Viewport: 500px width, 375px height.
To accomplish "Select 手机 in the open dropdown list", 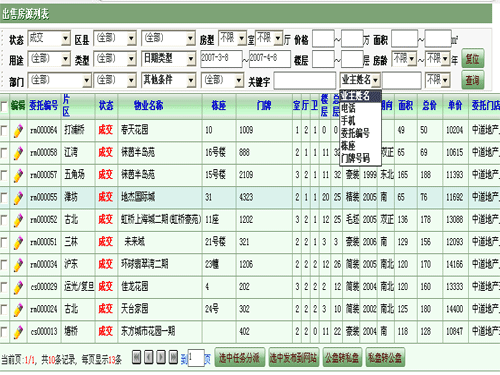I will click(348, 120).
